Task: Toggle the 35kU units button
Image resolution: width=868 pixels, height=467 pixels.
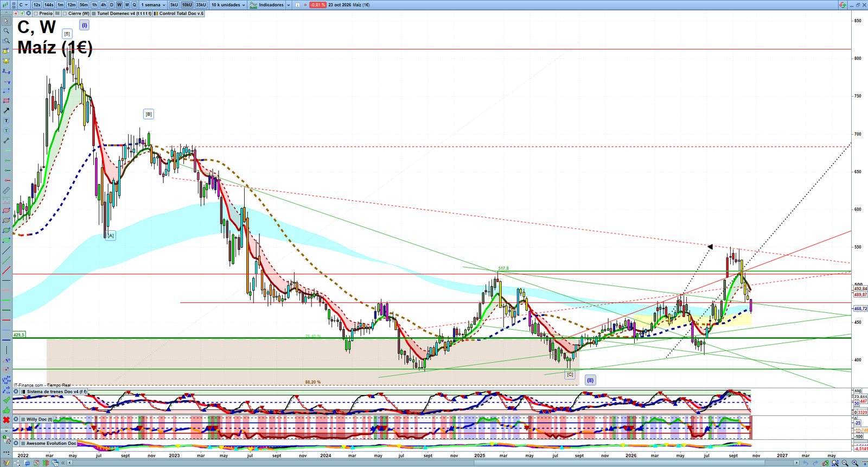Action: tap(201, 5)
